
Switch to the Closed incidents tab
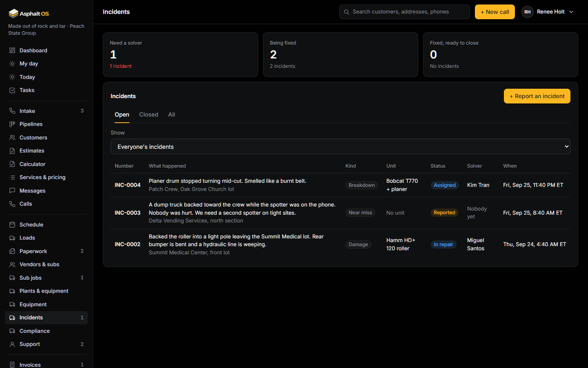tap(149, 114)
